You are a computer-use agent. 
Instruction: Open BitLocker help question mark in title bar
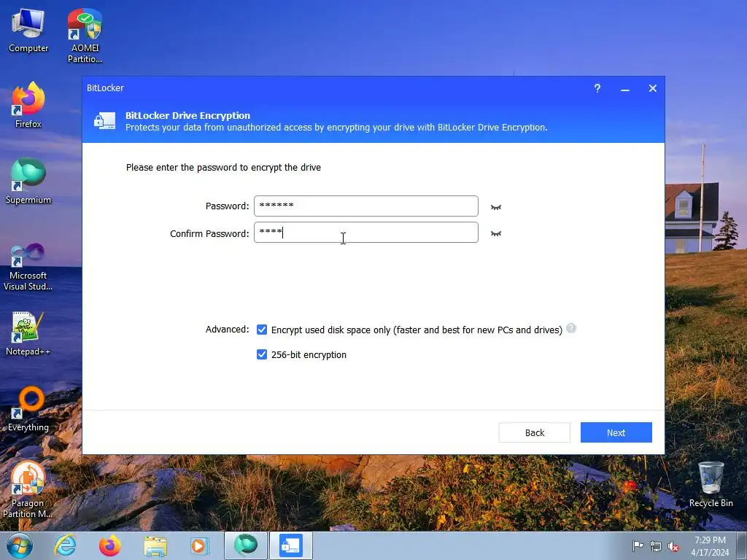(x=597, y=88)
